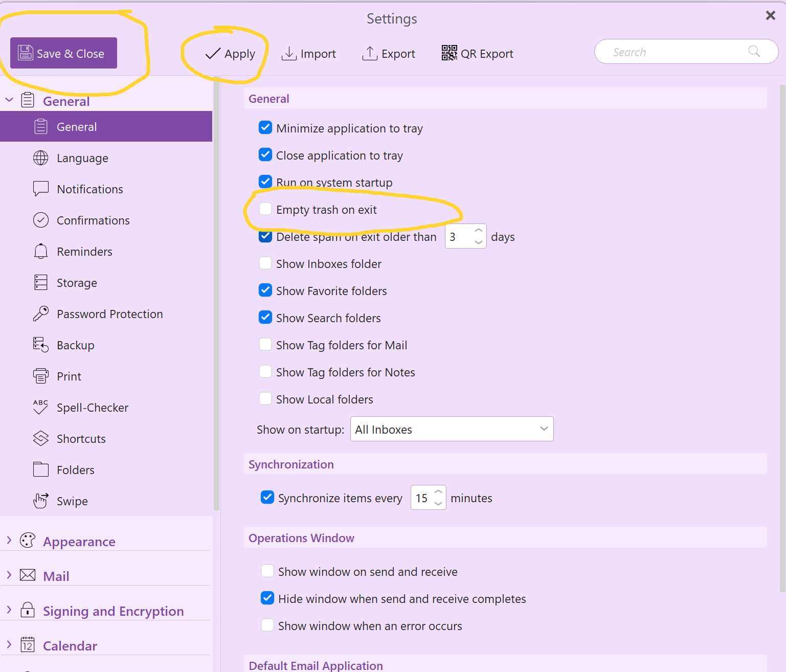Enable Show Local folders

click(x=265, y=398)
